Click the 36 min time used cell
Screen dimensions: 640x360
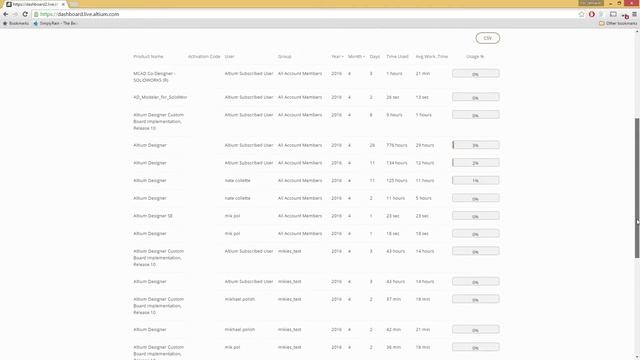click(393, 347)
